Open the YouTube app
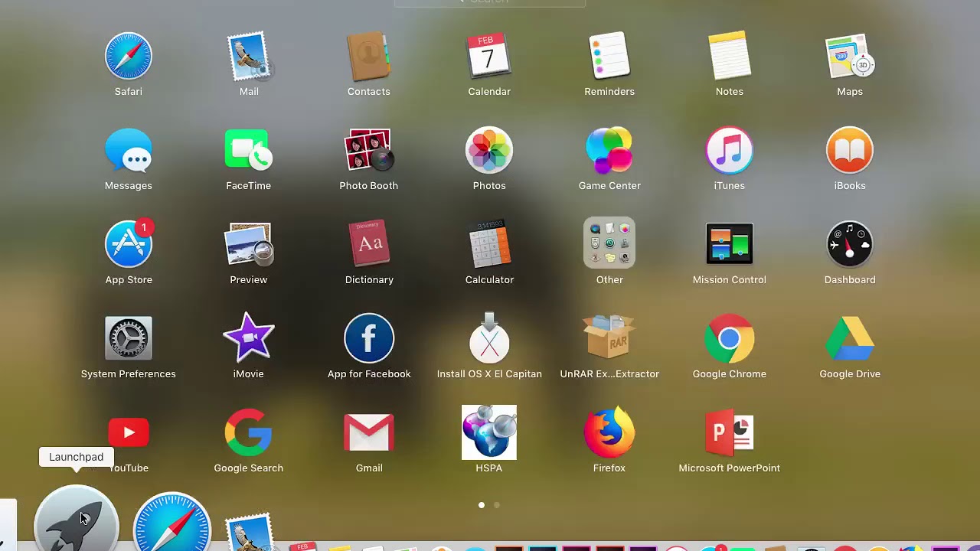980x551 pixels. 129,433
